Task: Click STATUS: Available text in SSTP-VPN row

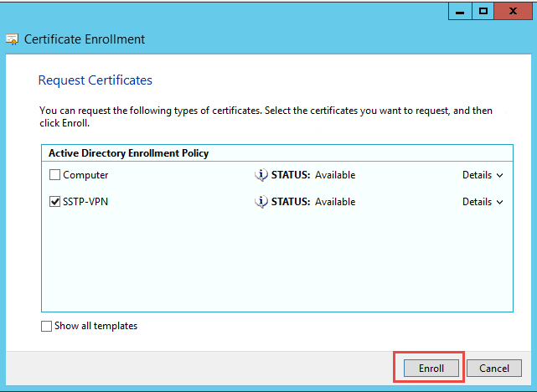Action: click(x=313, y=202)
